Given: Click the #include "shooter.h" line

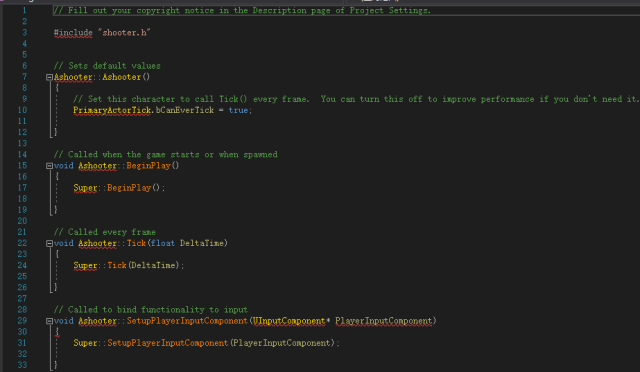Looking at the screenshot, I should [x=102, y=33].
